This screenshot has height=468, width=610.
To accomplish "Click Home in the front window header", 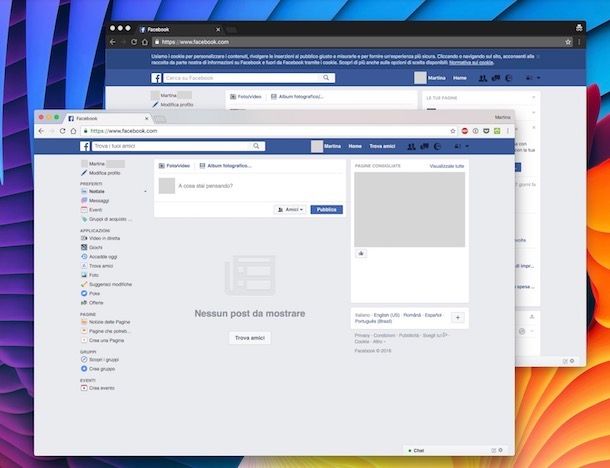I will pyautogui.click(x=355, y=146).
